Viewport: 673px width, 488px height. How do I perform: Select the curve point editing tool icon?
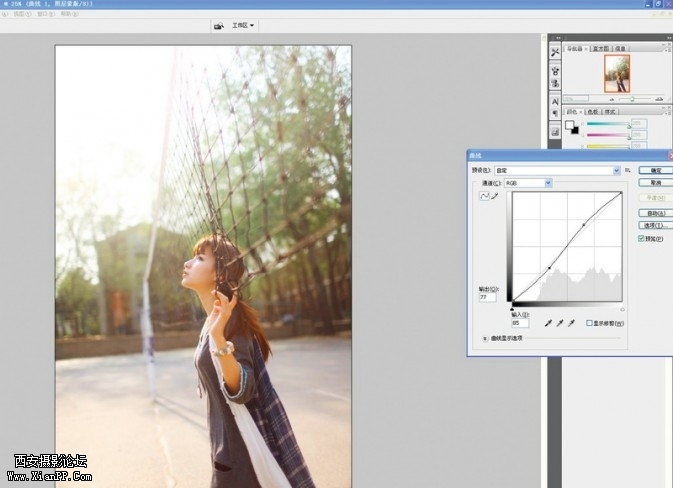click(x=484, y=198)
